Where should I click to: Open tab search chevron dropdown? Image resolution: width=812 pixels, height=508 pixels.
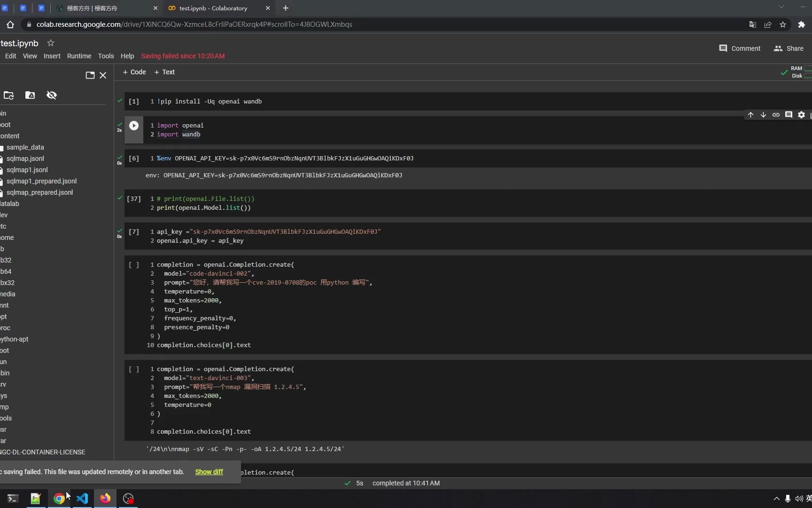(x=781, y=7)
